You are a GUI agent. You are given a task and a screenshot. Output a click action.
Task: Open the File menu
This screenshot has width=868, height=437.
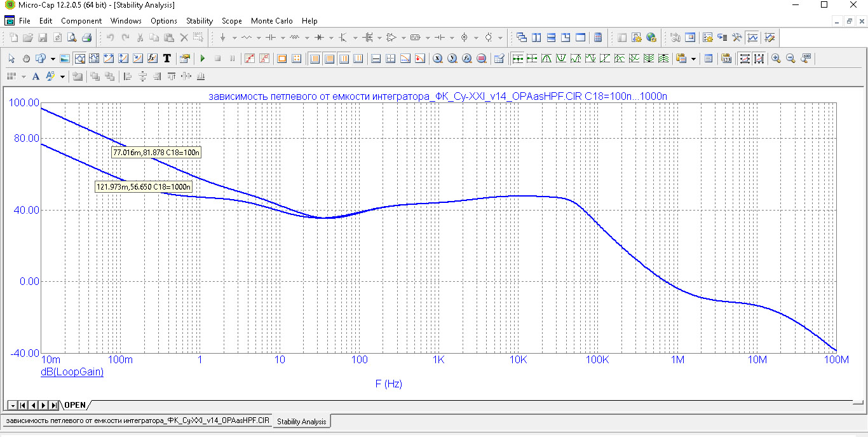[x=25, y=21]
